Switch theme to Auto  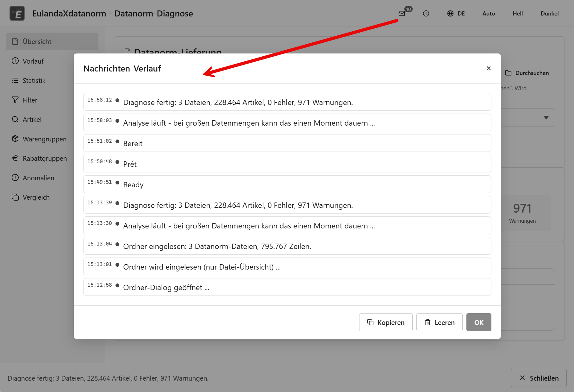[489, 13]
